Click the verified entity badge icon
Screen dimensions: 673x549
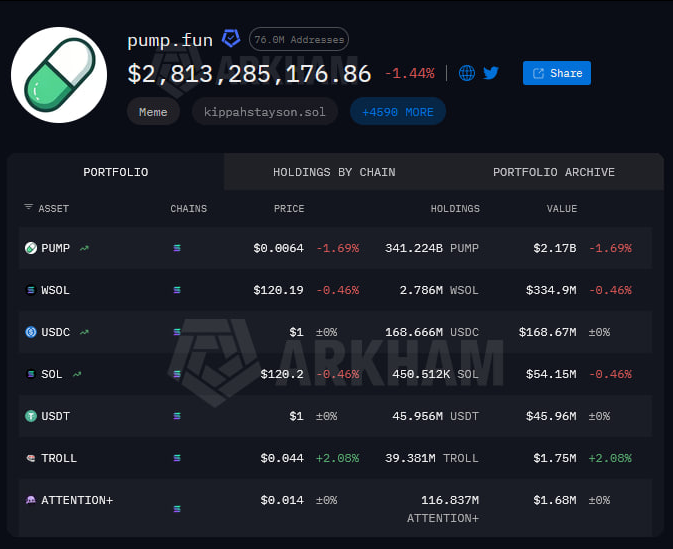pyautogui.click(x=231, y=39)
